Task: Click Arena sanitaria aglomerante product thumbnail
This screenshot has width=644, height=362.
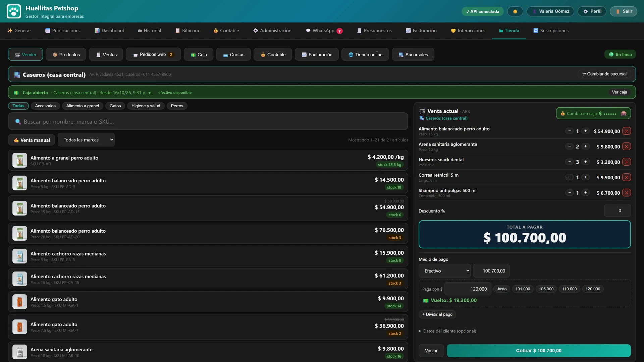Action: tap(20, 352)
